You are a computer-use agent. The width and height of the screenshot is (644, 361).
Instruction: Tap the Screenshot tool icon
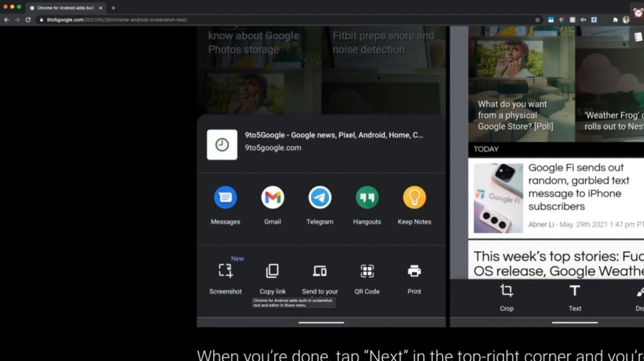pos(225,271)
